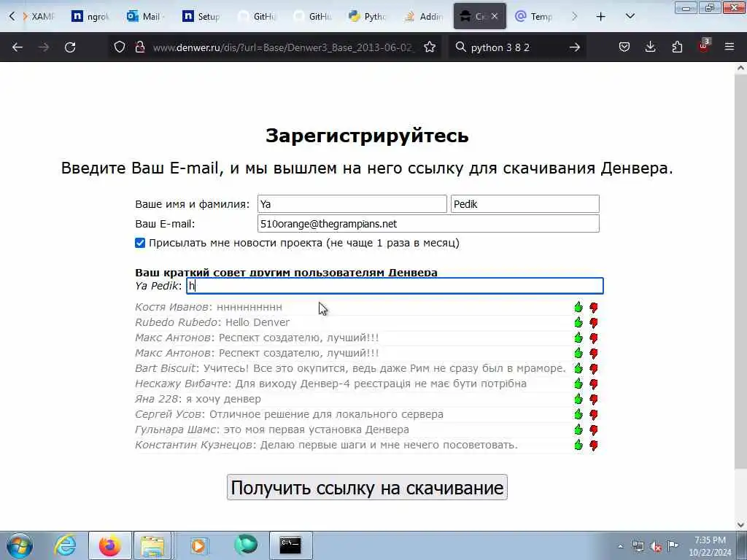Switch to the first GitHub tab
This screenshot has width=747, height=560.
coord(258,16)
